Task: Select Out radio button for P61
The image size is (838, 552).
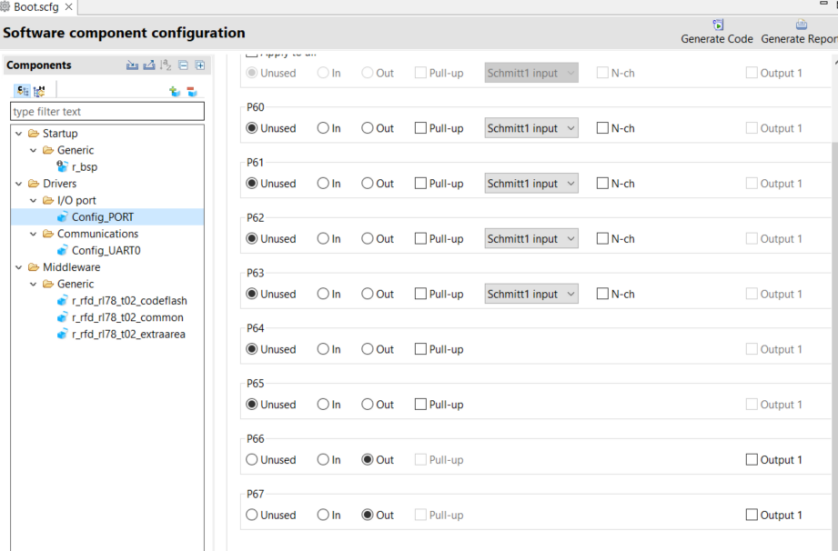Action: [367, 183]
